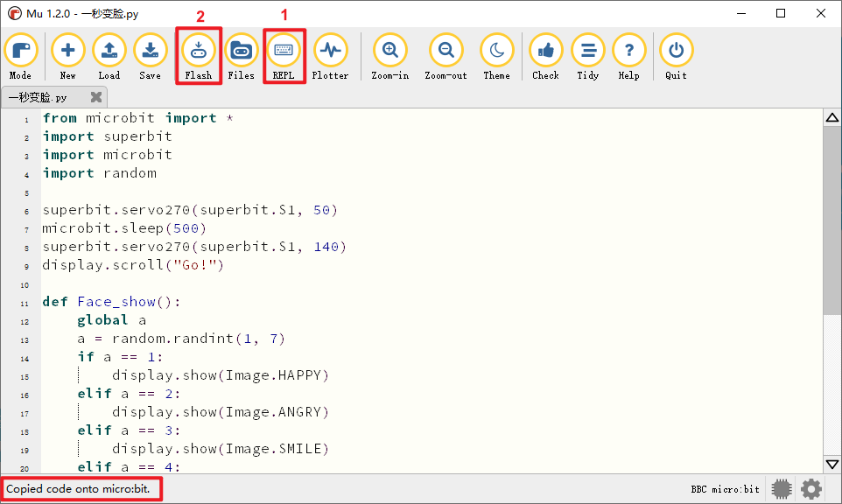Click the scrollbar up arrow
842x504 pixels.
coord(832,117)
